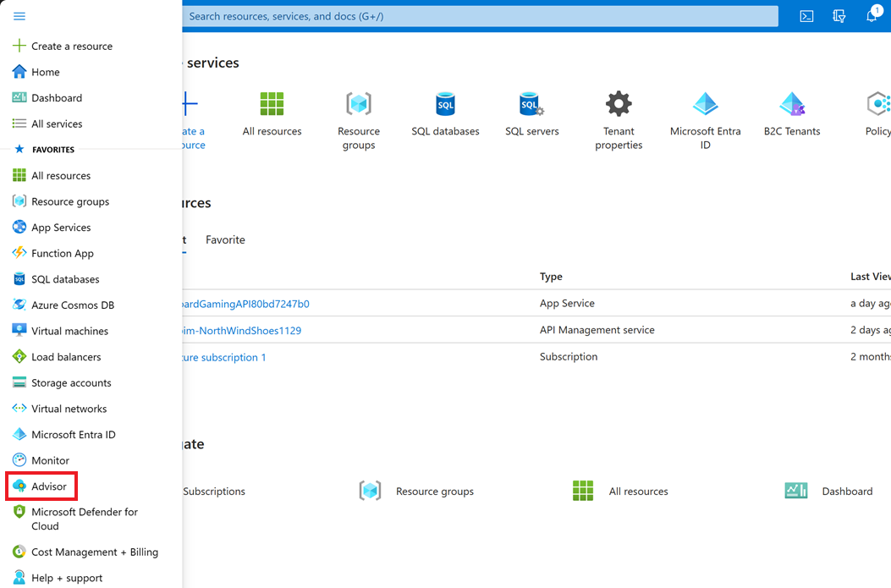Open Advisor from the sidebar
Screen dimensions: 891x588
coord(41,486)
